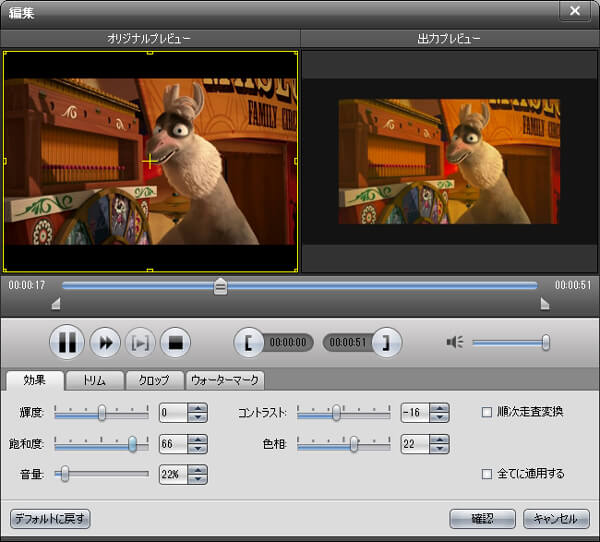This screenshot has height=542, width=600.
Task: Open the ウォーターマーク tab
Action: pos(225,380)
